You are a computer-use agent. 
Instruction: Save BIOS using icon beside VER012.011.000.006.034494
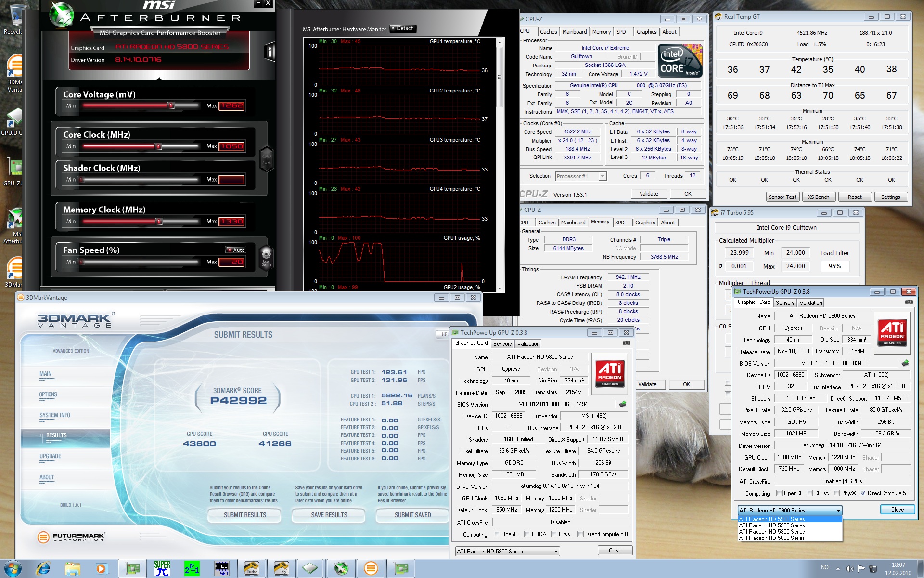click(x=623, y=404)
